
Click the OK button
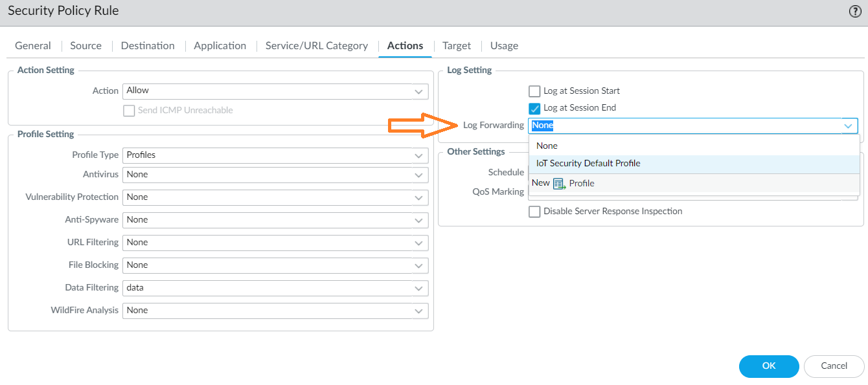(x=769, y=366)
